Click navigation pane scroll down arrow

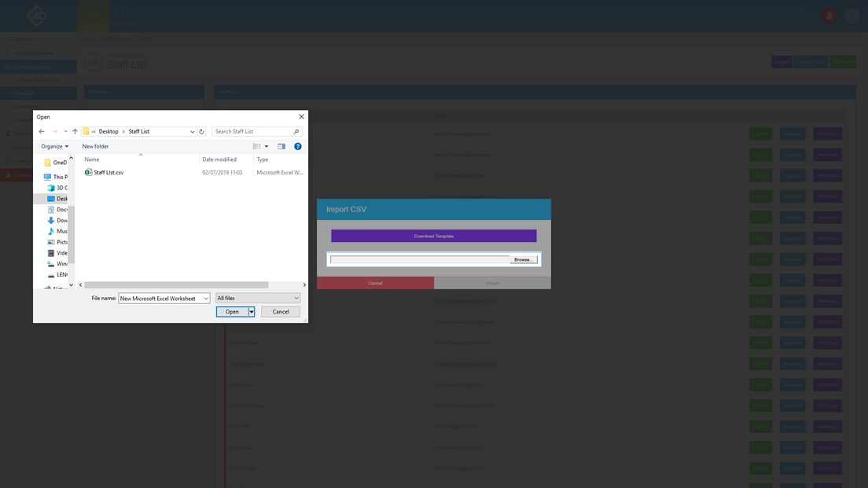point(71,285)
